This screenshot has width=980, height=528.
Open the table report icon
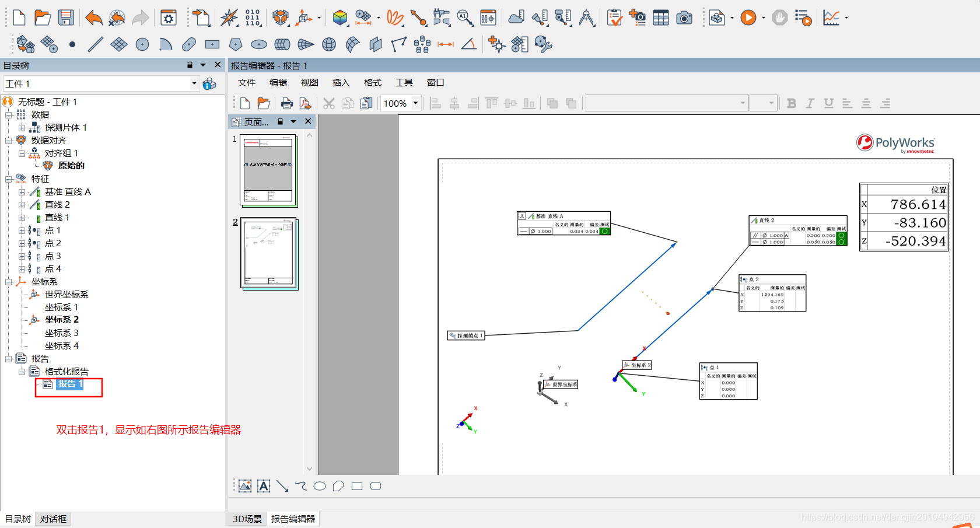point(661,18)
